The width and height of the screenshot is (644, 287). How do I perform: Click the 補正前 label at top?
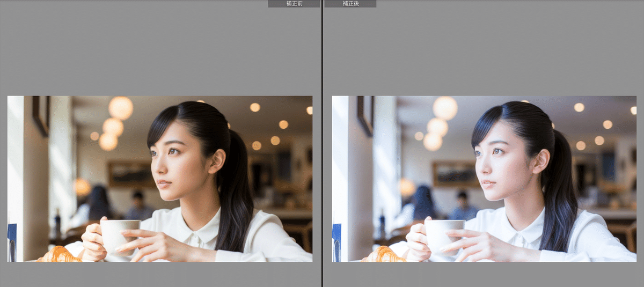point(294,4)
